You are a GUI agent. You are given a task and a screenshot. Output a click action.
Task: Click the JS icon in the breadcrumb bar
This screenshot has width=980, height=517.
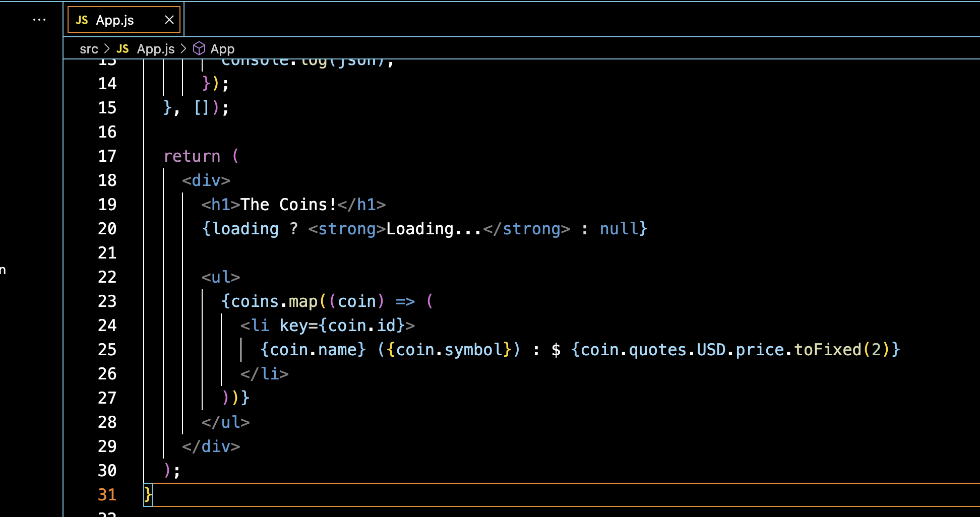pos(122,48)
